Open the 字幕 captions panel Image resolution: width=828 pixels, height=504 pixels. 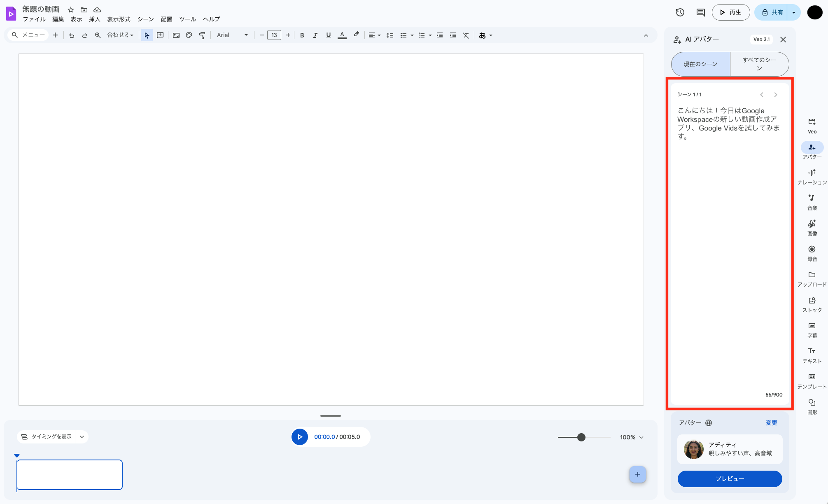(812, 330)
